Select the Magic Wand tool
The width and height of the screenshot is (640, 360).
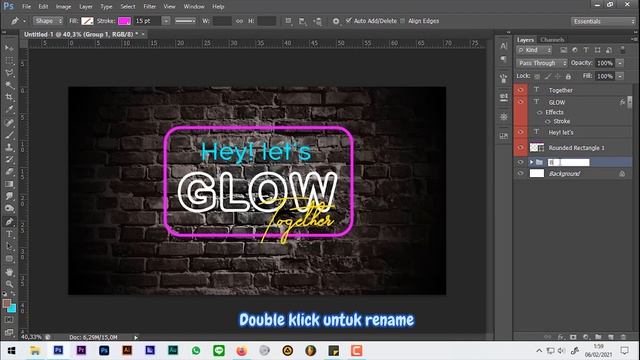click(9, 85)
